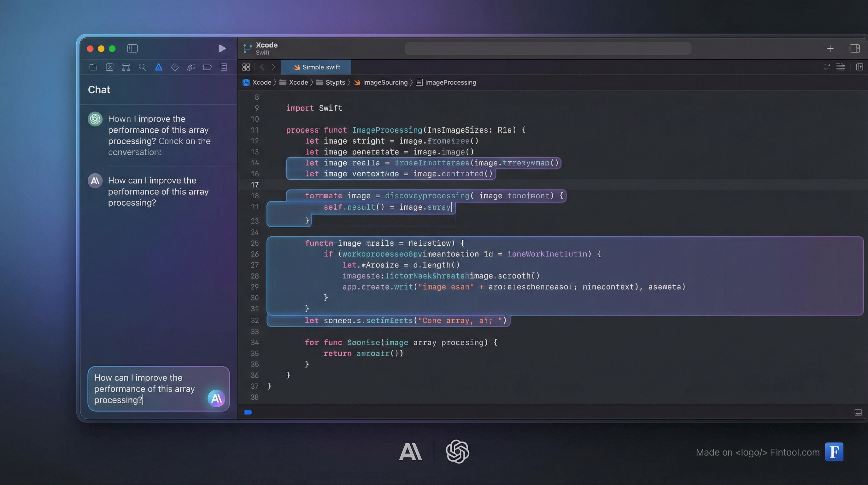Click the toolbar activity status bar
Viewport: 868px width, 485px height.
548,49
